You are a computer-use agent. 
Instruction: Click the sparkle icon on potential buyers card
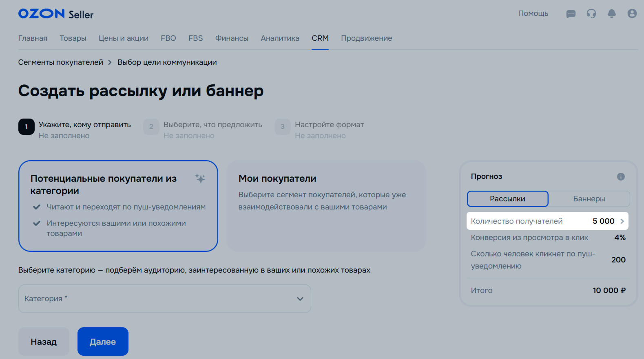coord(200,178)
